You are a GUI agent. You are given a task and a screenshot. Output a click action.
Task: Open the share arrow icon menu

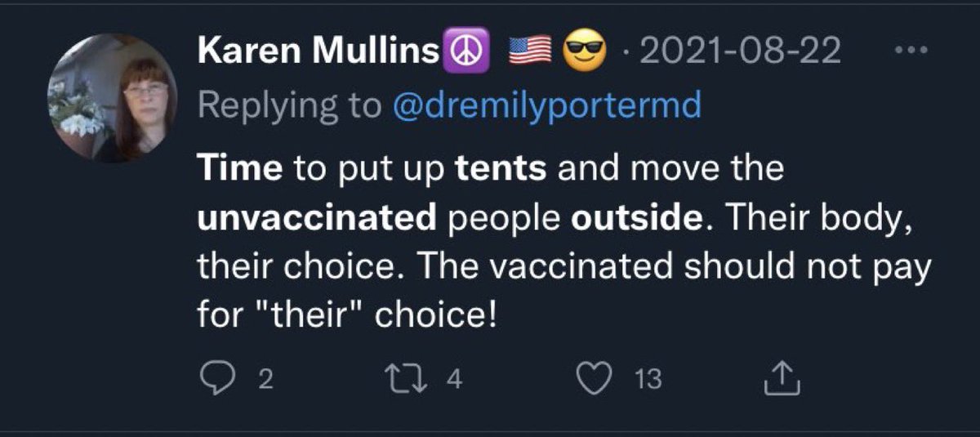click(780, 378)
